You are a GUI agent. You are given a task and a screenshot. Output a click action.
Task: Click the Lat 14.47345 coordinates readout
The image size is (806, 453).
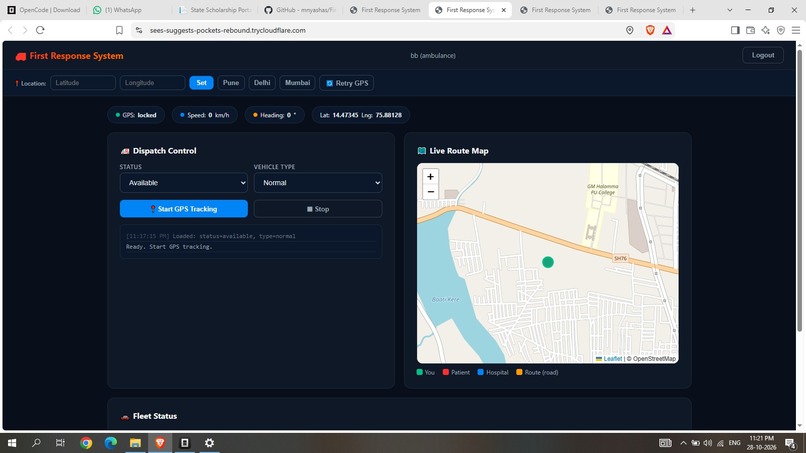[361, 115]
